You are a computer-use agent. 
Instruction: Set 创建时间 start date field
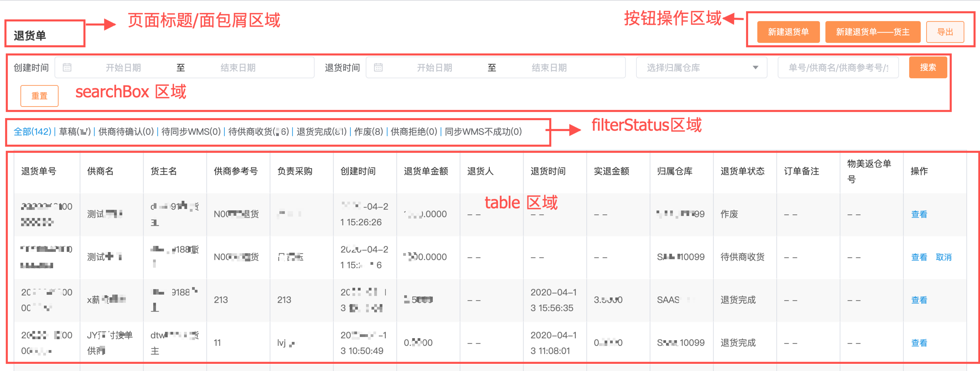[x=123, y=68]
